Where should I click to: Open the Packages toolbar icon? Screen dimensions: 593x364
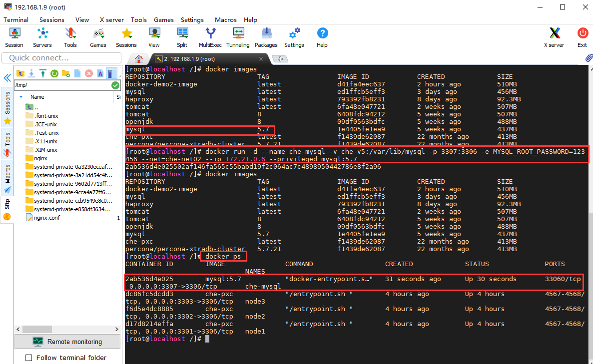coord(266,37)
